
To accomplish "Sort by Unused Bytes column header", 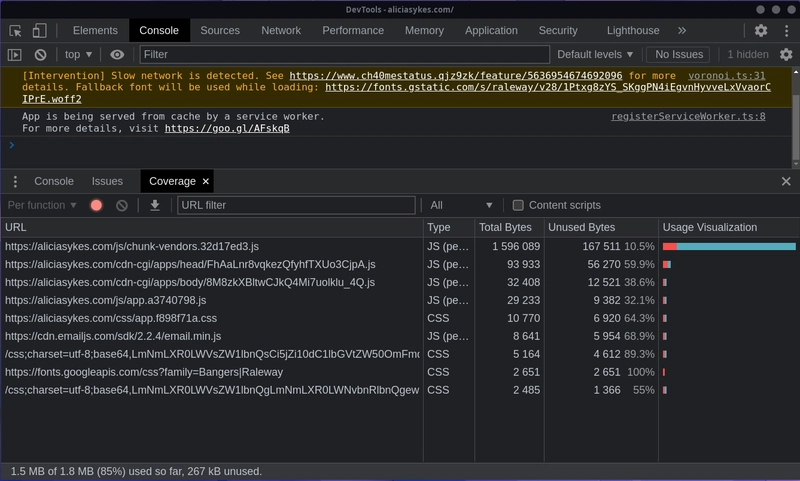I will pyautogui.click(x=601, y=227).
